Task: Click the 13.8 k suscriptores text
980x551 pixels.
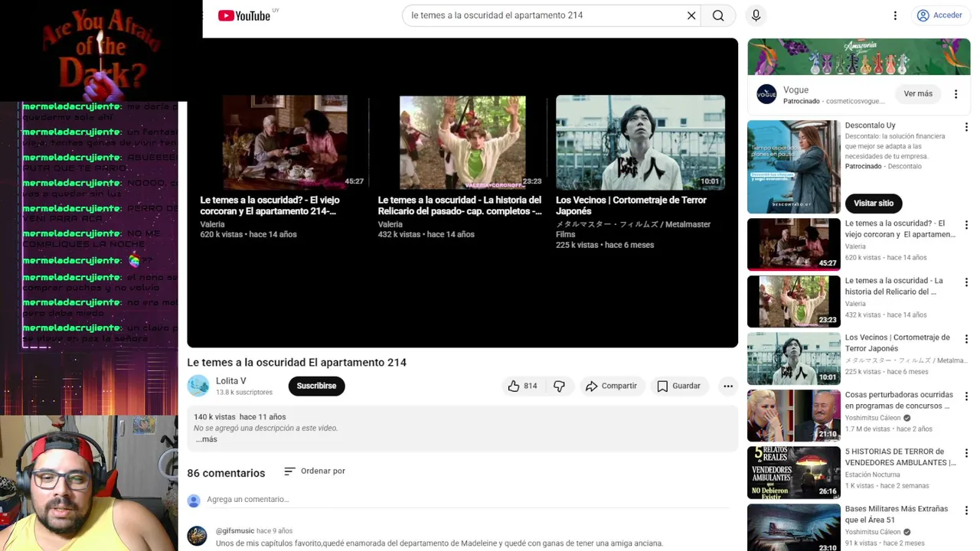Action: coord(243,393)
